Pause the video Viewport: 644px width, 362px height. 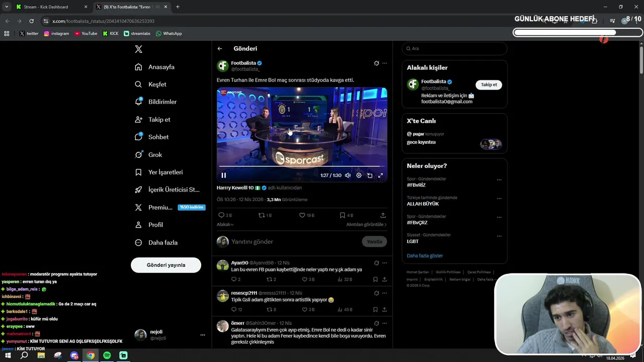(x=224, y=175)
